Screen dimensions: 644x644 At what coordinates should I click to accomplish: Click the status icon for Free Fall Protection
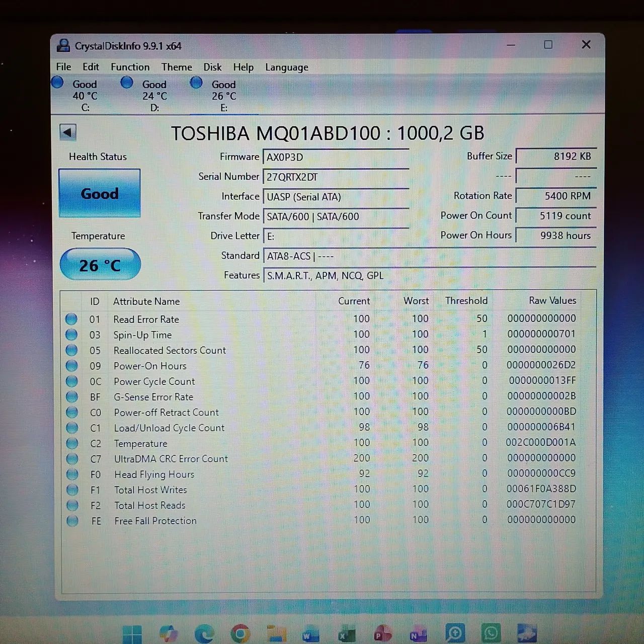coord(72,521)
